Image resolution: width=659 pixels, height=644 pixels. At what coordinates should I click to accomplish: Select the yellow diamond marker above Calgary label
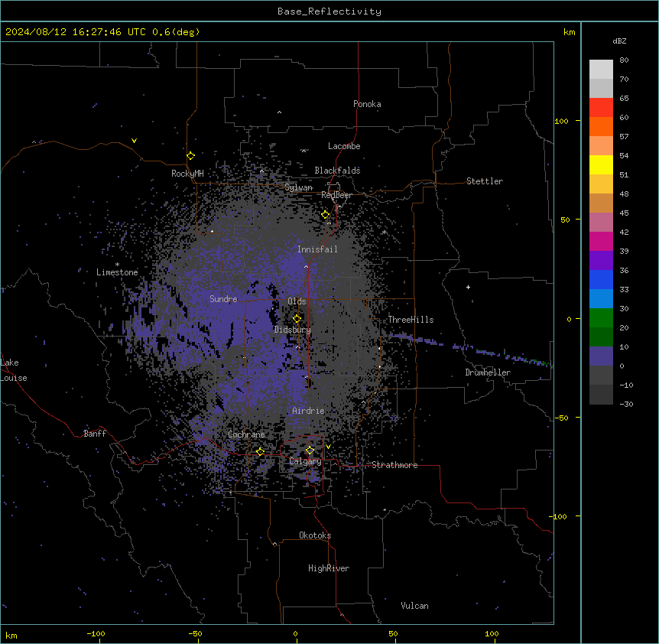310,450
